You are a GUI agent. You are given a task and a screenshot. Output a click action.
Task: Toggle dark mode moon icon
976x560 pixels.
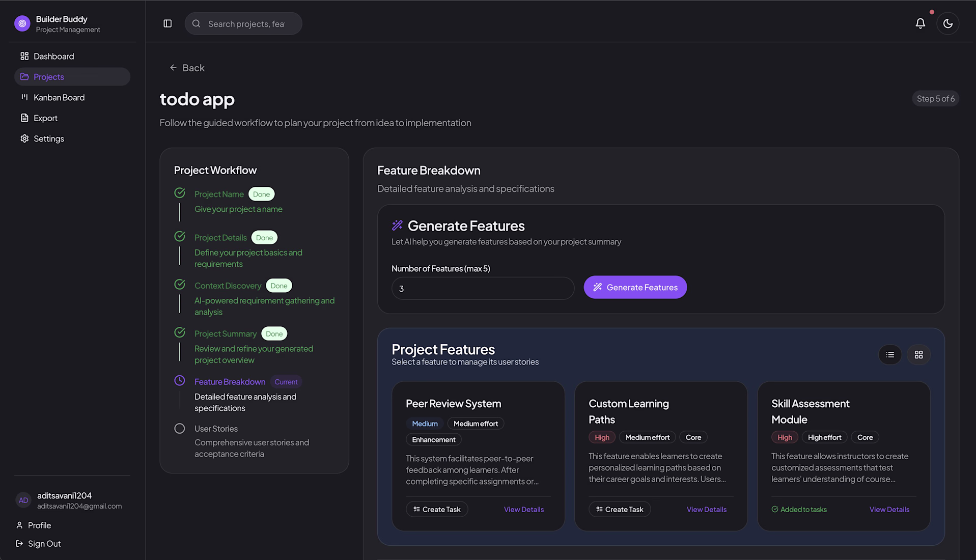[947, 23]
